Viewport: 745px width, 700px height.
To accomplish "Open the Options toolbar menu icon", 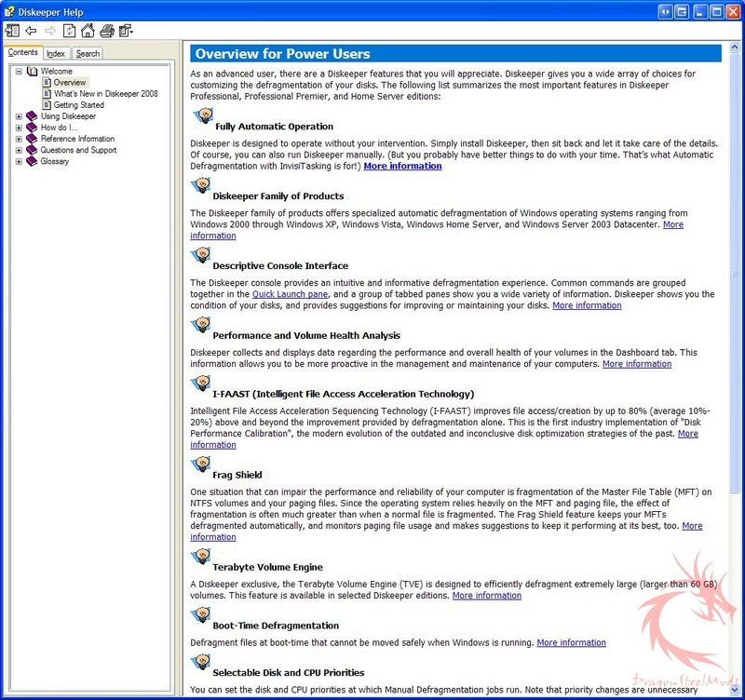I will [126, 31].
